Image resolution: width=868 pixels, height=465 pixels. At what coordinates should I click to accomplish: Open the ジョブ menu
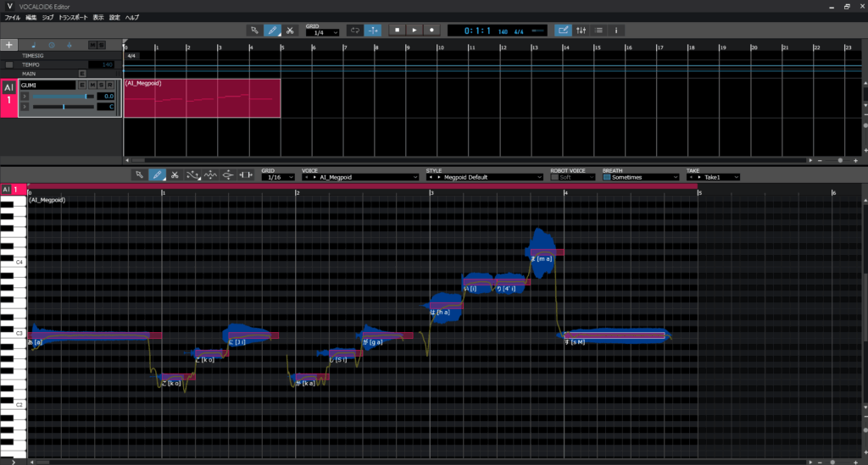[48, 18]
